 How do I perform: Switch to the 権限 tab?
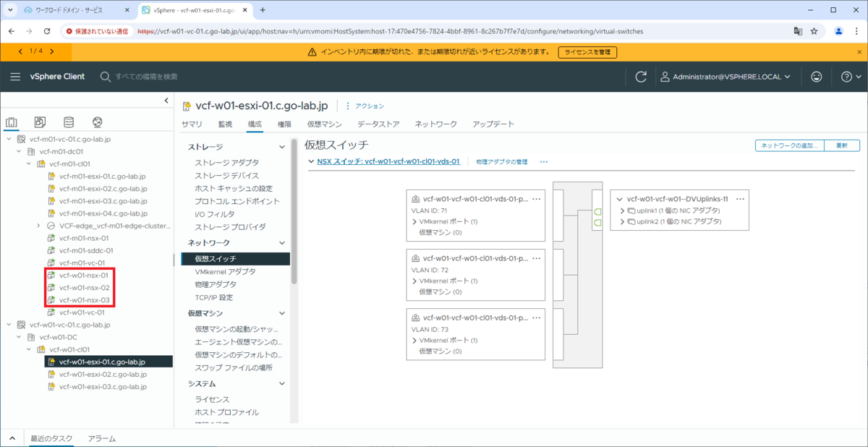pos(284,124)
